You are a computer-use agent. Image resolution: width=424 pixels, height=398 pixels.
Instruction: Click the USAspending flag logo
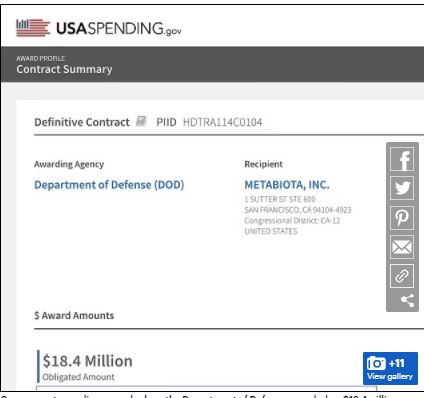(33, 28)
